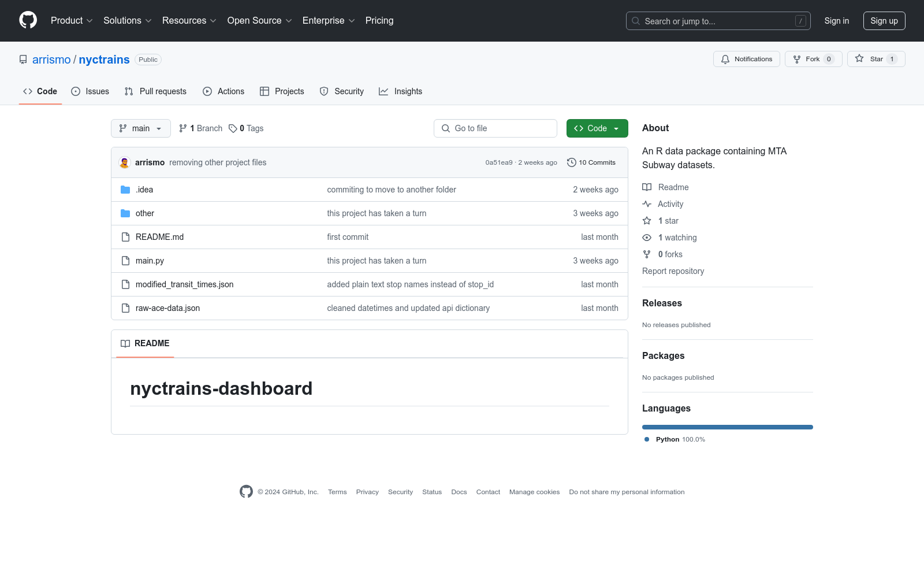Switch to the Actions tab

click(x=223, y=91)
